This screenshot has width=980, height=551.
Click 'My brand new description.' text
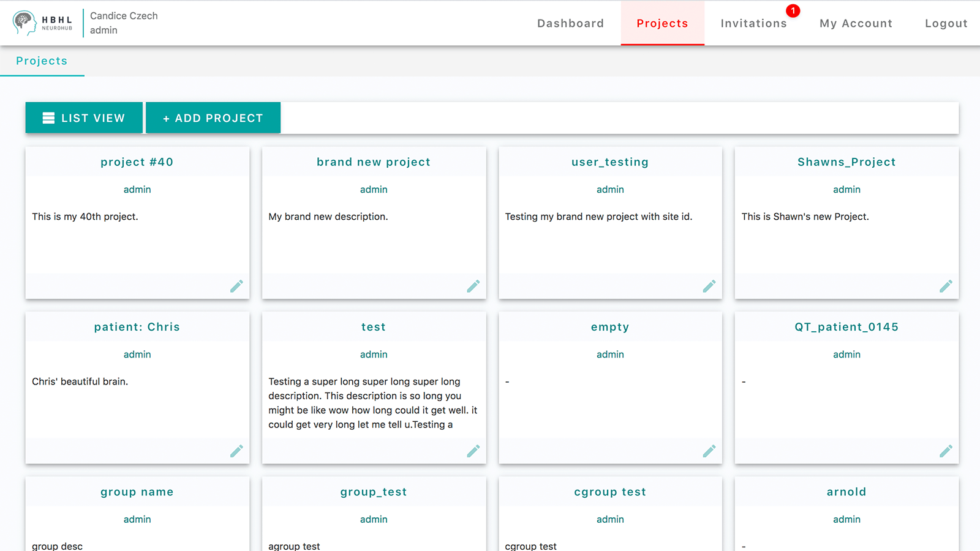[328, 216]
